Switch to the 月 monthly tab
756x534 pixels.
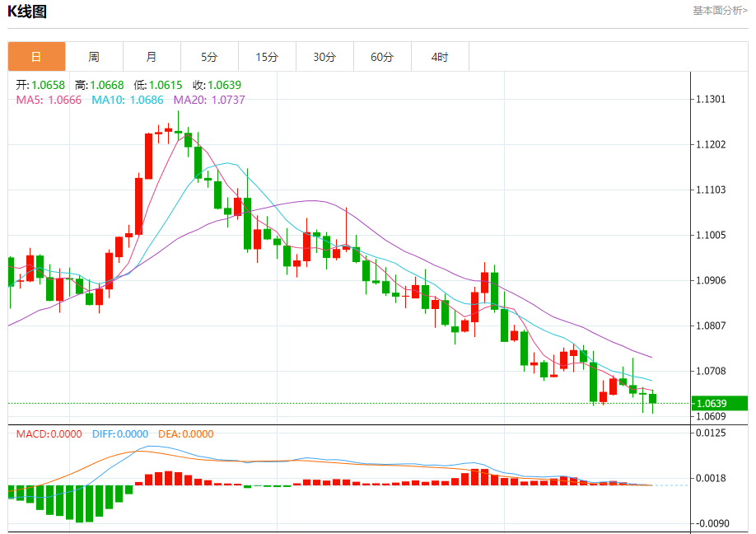point(152,57)
